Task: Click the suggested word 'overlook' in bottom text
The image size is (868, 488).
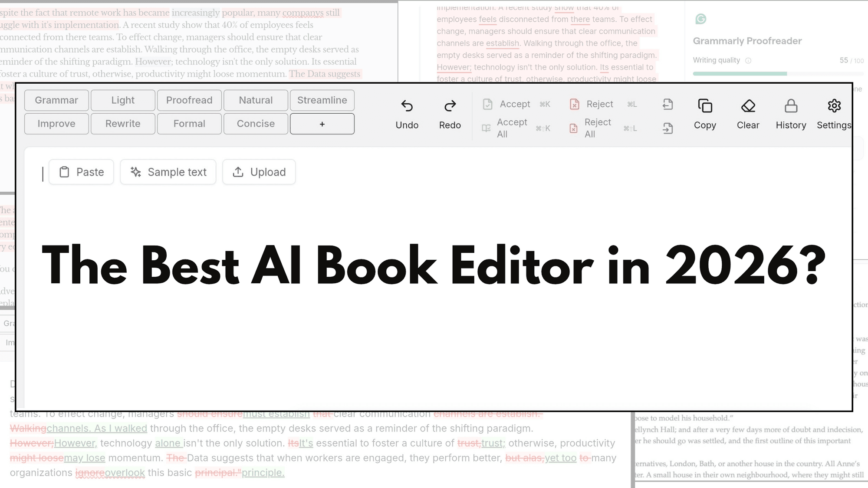Action: [125, 472]
